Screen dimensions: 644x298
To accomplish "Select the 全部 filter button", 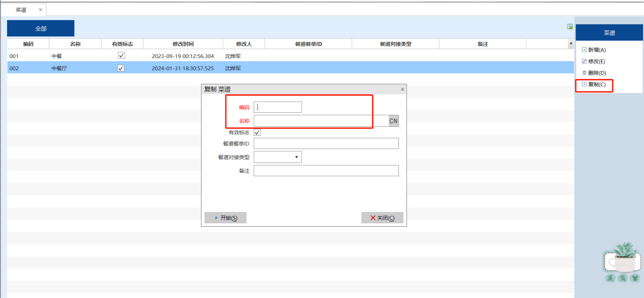I will coord(41,29).
